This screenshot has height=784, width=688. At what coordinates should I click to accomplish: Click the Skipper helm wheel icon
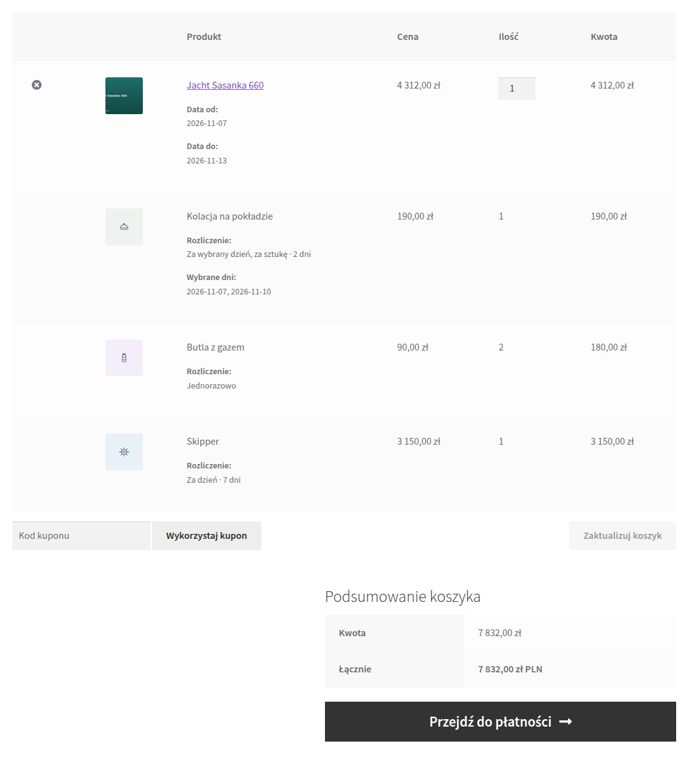124,452
